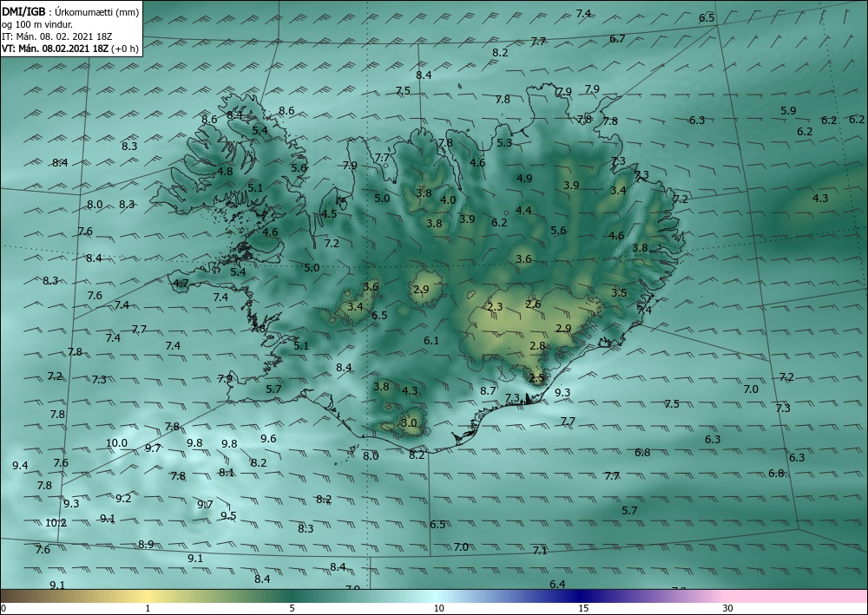Click the 4.8 value in the Westfjords
868x615 pixels.
coord(225,172)
